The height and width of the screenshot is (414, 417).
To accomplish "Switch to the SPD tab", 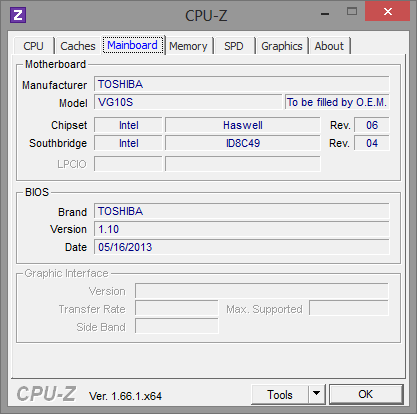I will (x=234, y=46).
